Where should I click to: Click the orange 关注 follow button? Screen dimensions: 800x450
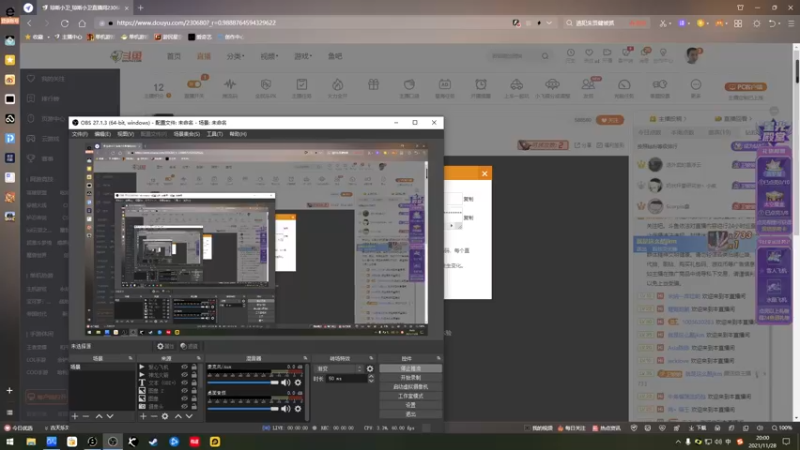coord(610,120)
